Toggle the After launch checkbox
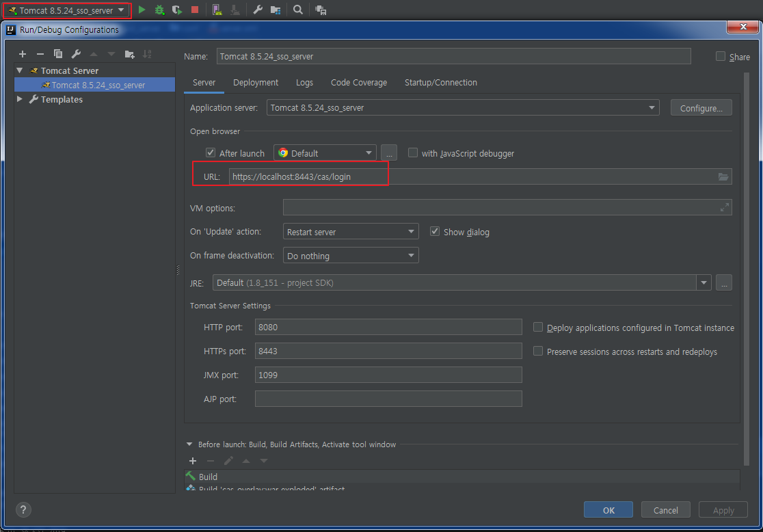763x532 pixels. [210, 153]
